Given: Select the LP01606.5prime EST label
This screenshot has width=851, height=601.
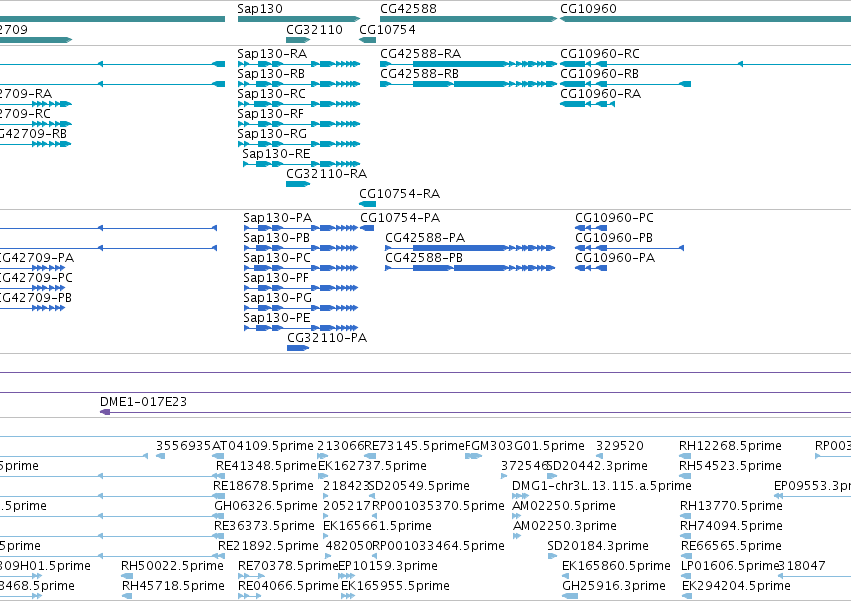Looking at the screenshot, I should (x=730, y=566).
